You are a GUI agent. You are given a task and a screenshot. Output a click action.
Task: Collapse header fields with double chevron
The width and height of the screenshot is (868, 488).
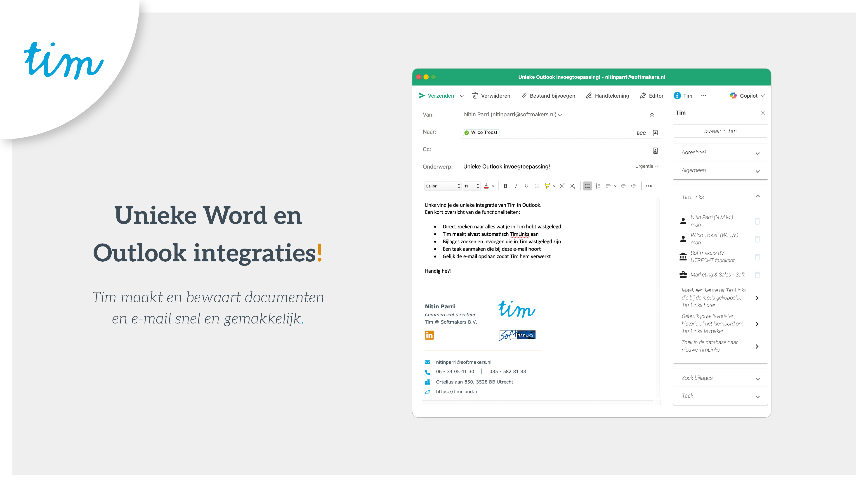click(652, 115)
